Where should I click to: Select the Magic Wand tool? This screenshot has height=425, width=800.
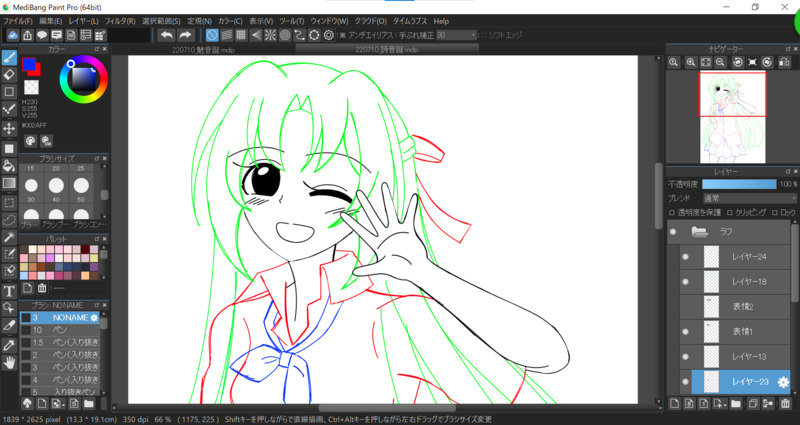click(x=9, y=237)
